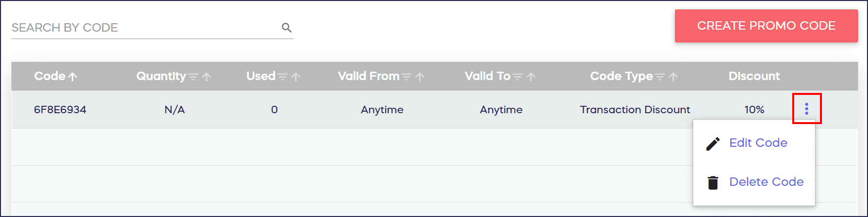Toggle the Valid From sort arrow

pos(420,77)
